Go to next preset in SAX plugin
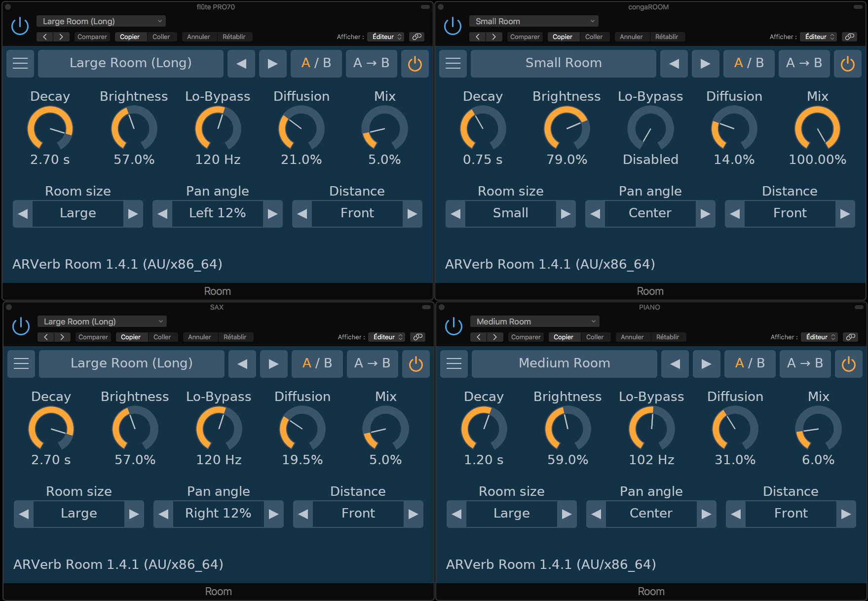 click(x=273, y=363)
